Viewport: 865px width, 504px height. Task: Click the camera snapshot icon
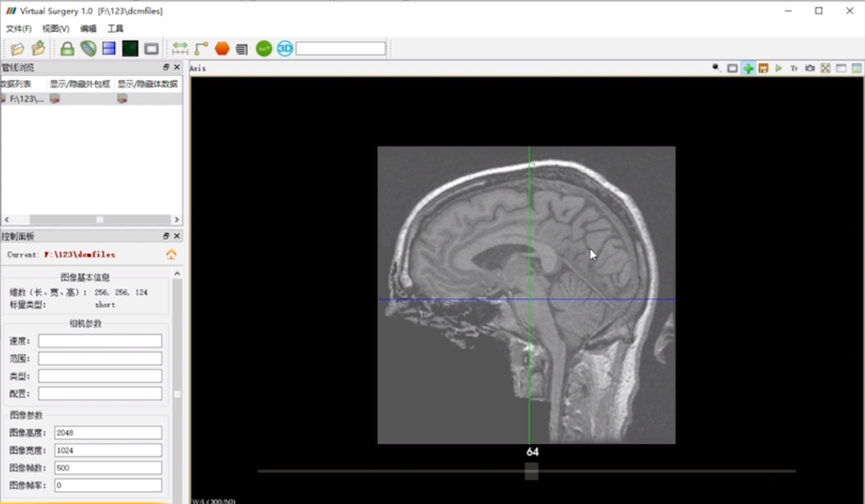pyautogui.click(x=810, y=69)
